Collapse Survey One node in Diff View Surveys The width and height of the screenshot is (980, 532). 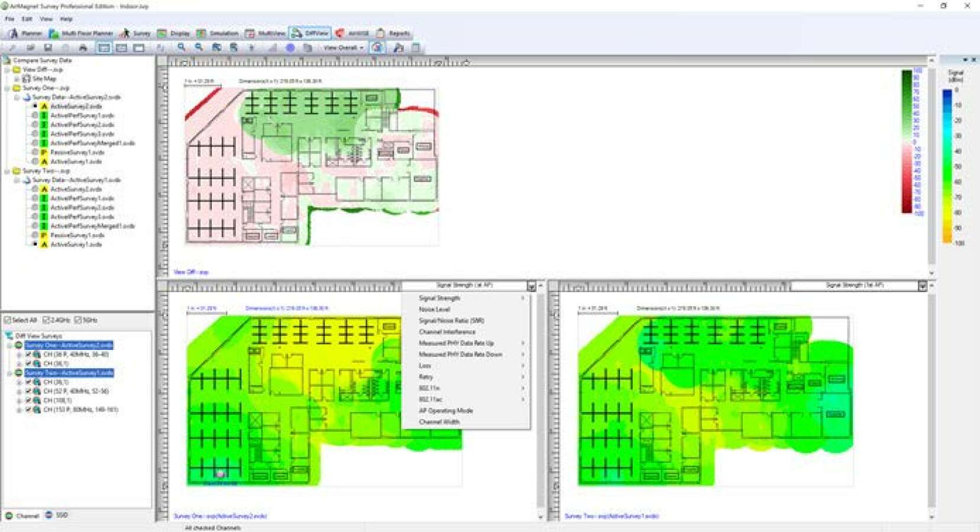9,345
